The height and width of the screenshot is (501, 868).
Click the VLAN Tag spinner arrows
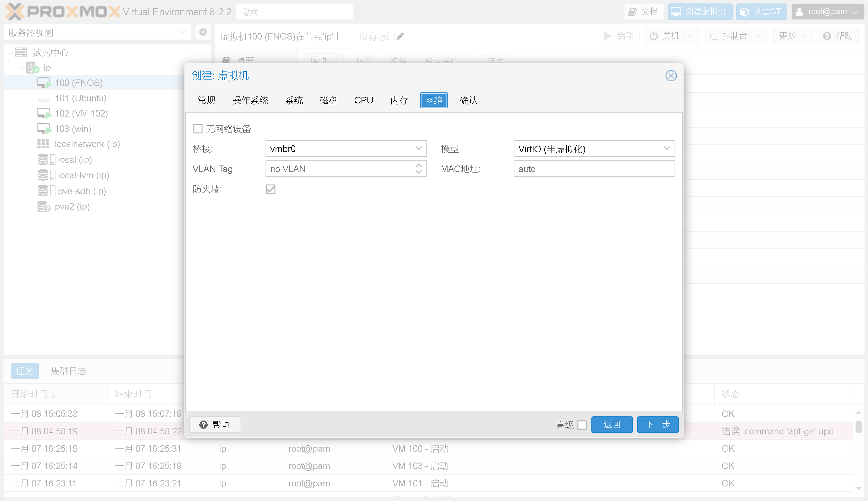pyautogui.click(x=419, y=169)
